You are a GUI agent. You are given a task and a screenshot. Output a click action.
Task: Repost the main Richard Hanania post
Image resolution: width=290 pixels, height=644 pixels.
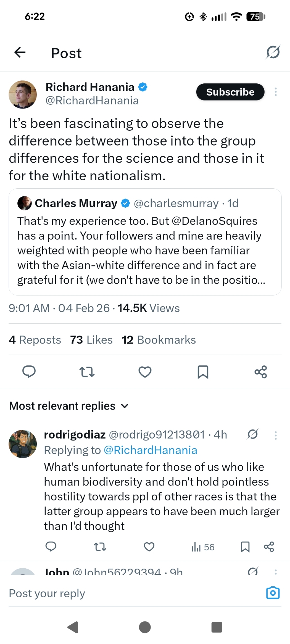coord(87,372)
